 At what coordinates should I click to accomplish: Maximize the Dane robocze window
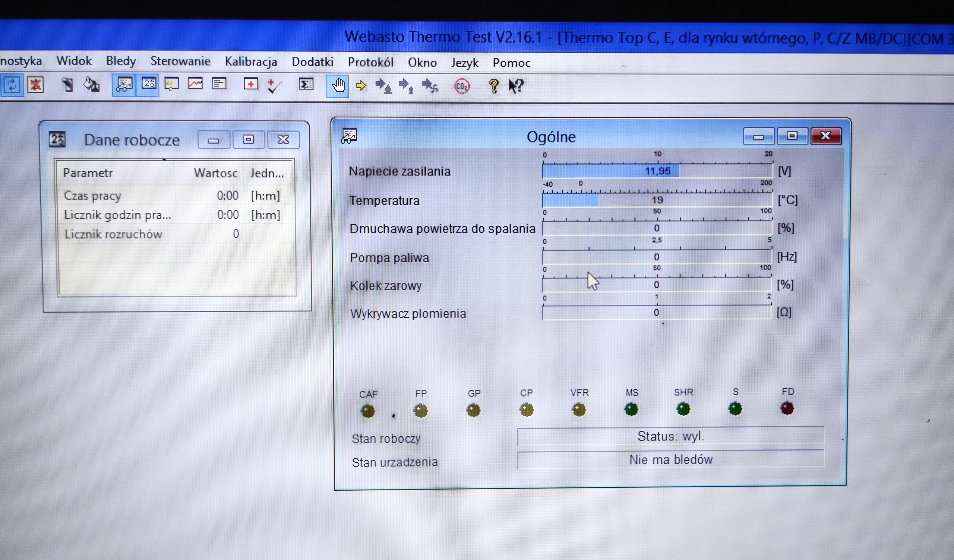[x=248, y=140]
